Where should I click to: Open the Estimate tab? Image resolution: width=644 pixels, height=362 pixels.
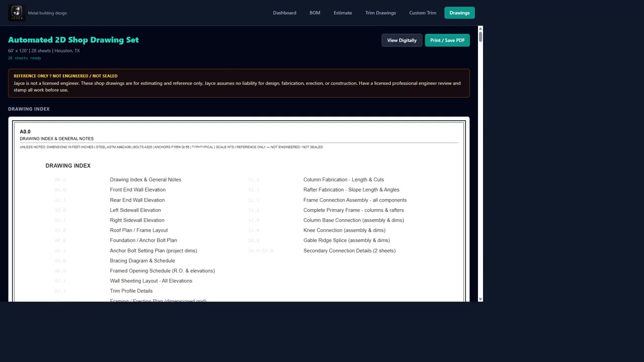pyautogui.click(x=343, y=13)
